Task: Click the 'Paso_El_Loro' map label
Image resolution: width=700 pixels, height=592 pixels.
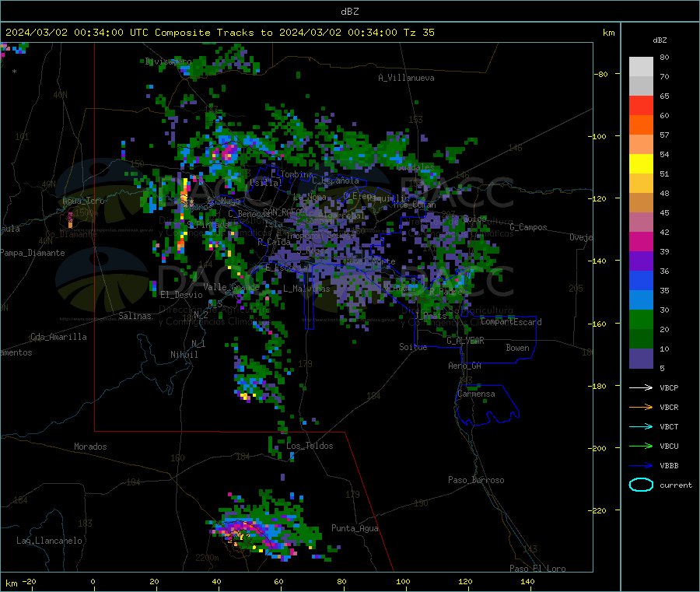Action: tap(537, 569)
